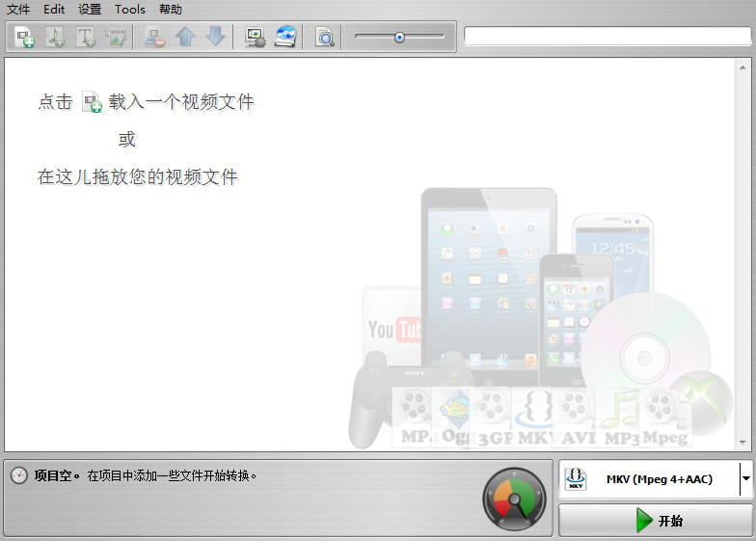756x541 pixels.
Task: Open the video settings gear icon
Action: click(255, 38)
